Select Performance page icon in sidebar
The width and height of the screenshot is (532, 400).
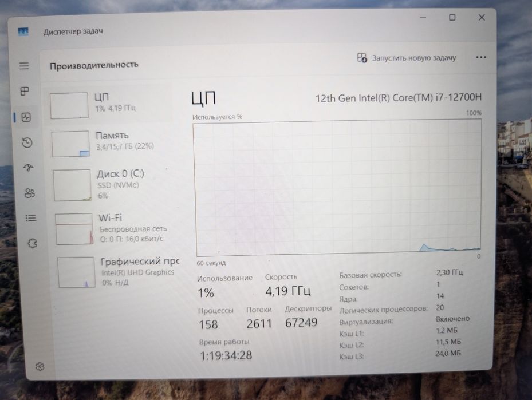point(26,117)
